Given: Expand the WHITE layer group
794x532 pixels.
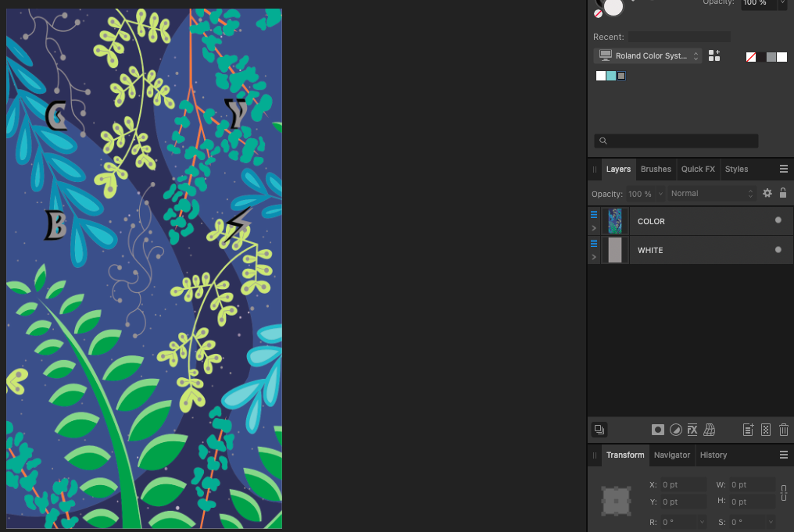Looking at the screenshot, I should click(x=594, y=257).
